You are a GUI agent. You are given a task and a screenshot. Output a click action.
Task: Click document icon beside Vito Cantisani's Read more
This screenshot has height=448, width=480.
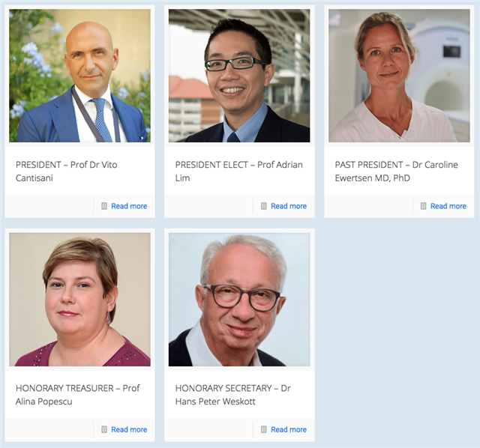104,206
